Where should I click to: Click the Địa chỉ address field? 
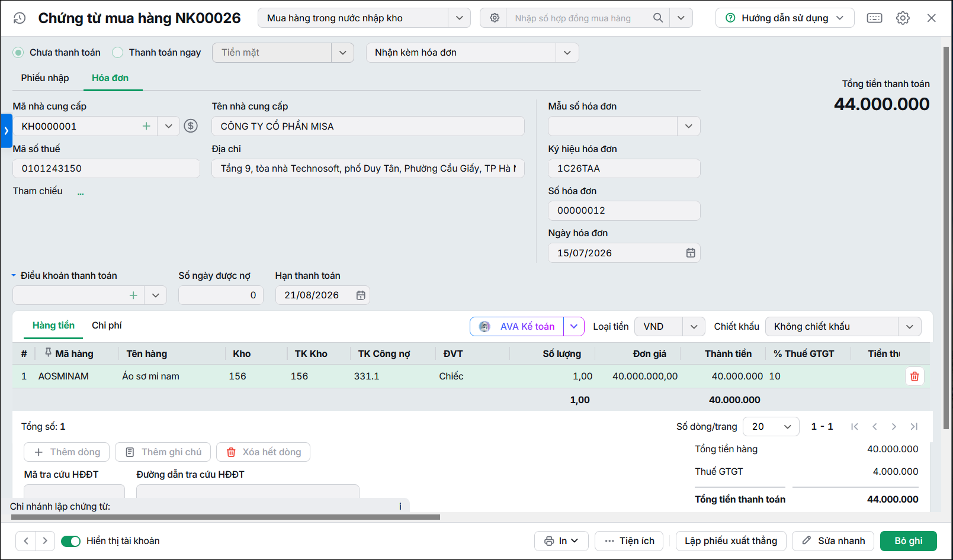coord(368,169)
